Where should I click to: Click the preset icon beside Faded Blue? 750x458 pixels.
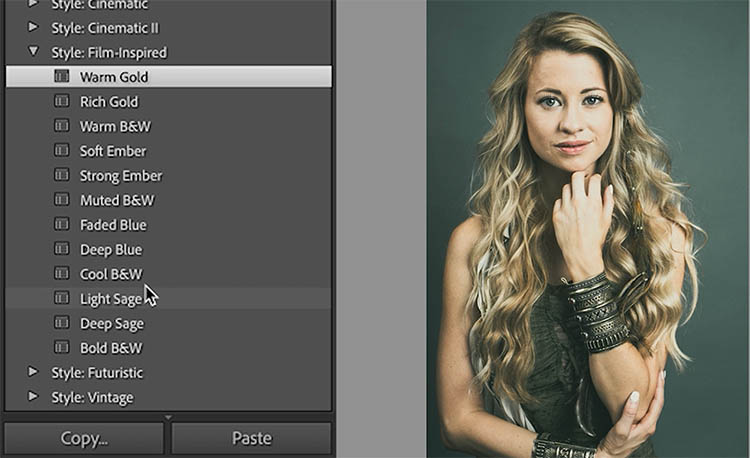[61, 224]
